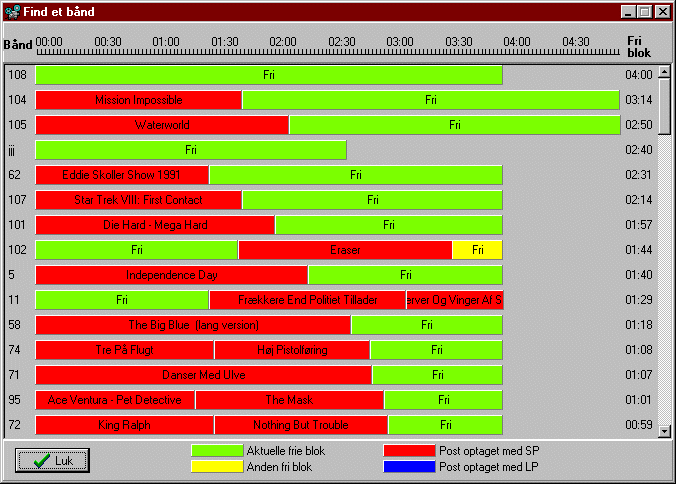
Task: Click the Fri block on tape 104
Action: click(431, 100)
